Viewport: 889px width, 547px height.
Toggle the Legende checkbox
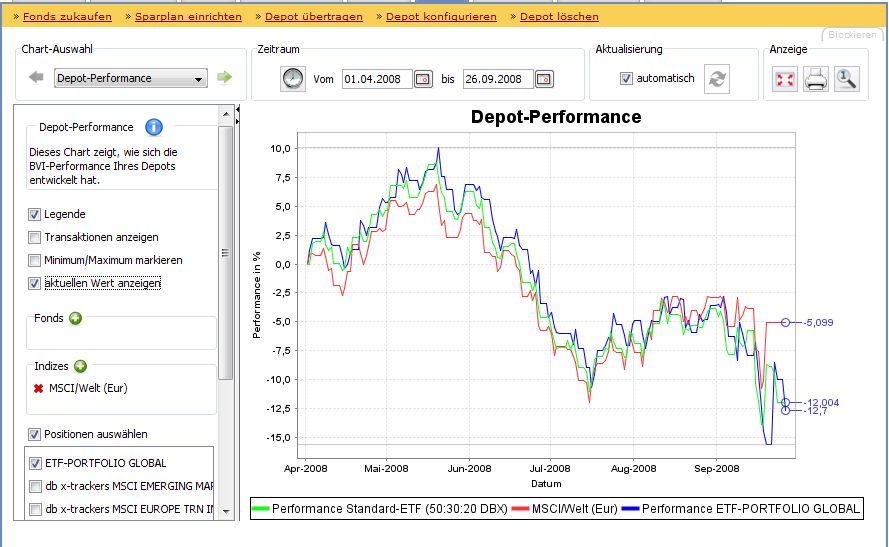tap(34, 214)
